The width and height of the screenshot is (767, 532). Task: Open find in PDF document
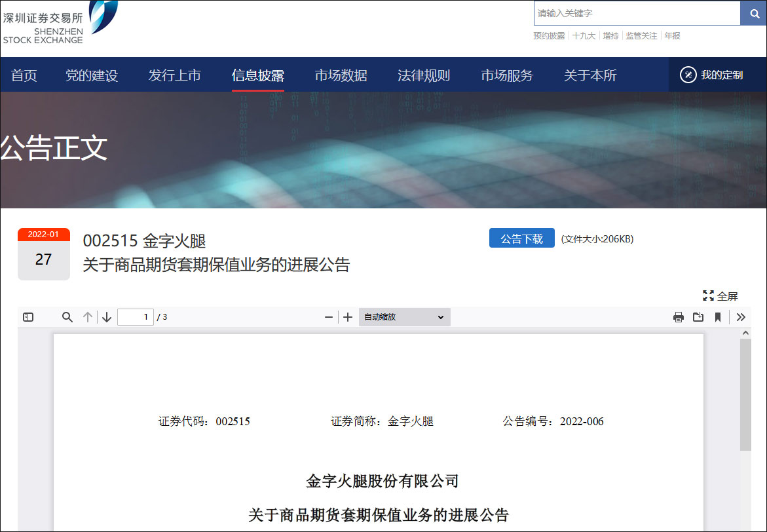67,317
